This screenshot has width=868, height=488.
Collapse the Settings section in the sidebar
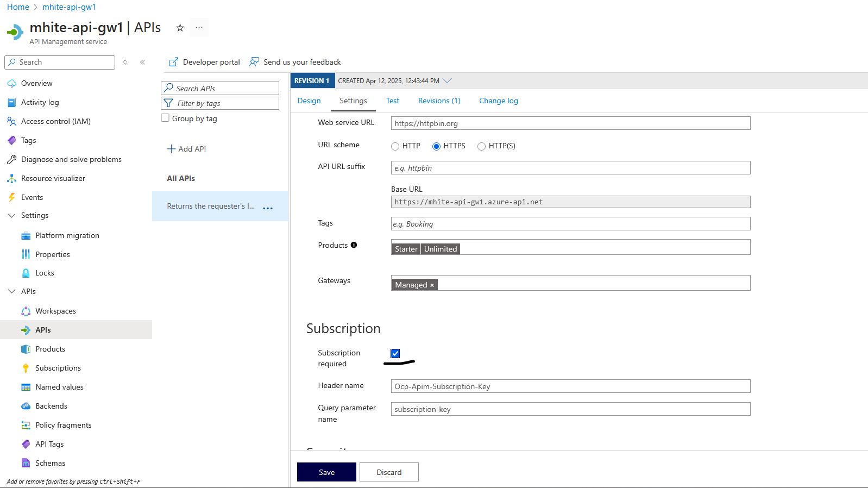point(12,216)
